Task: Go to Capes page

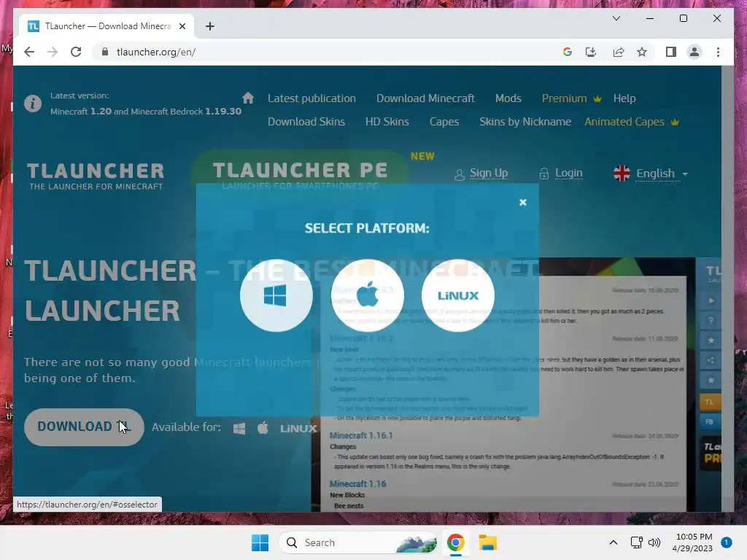Action: [444, 122]
